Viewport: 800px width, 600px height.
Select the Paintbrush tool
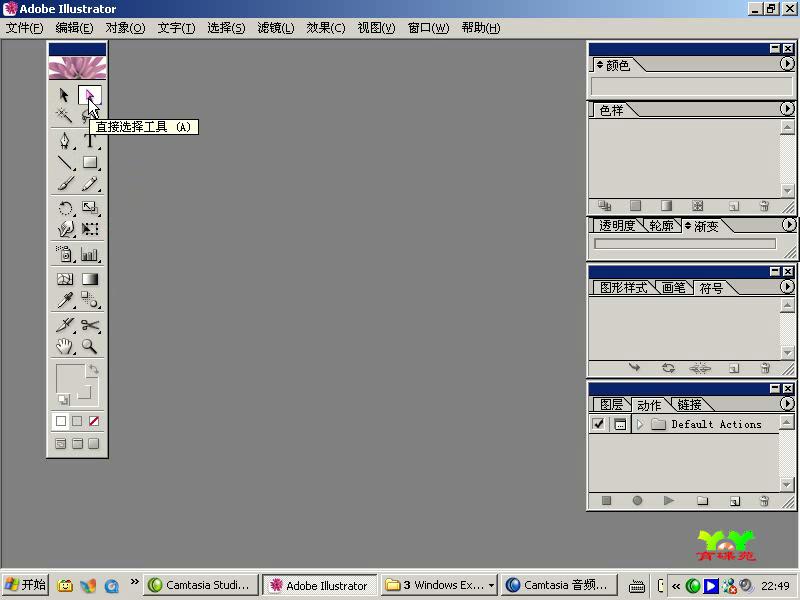tap(64, 183)
